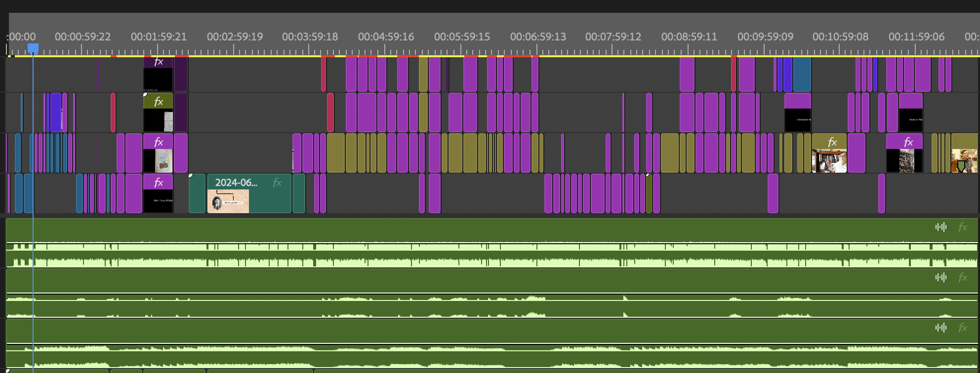Screen dimensions: 980x373
Task: Click ruler timecode 00:03:59:18
Action: pos(310,37)
